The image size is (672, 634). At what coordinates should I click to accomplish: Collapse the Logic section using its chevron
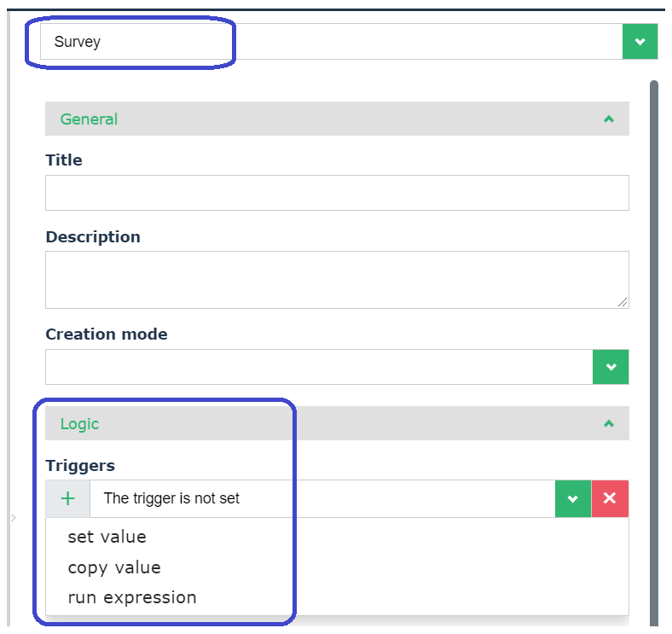point(608,423)
